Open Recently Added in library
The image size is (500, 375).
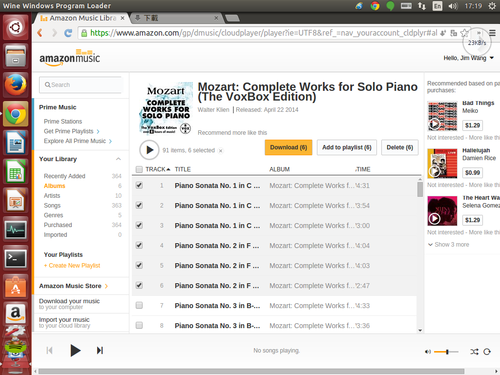click(x=64, y=176)
